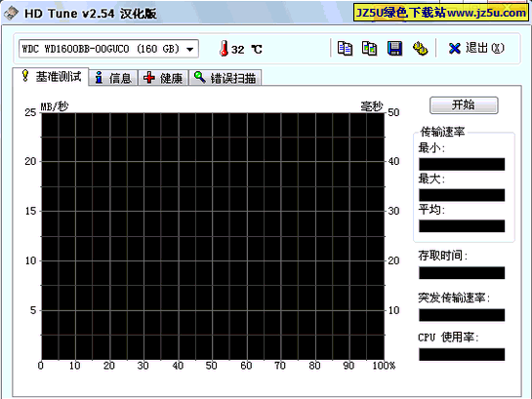Click the blue X exit icon

coord(454,49)
